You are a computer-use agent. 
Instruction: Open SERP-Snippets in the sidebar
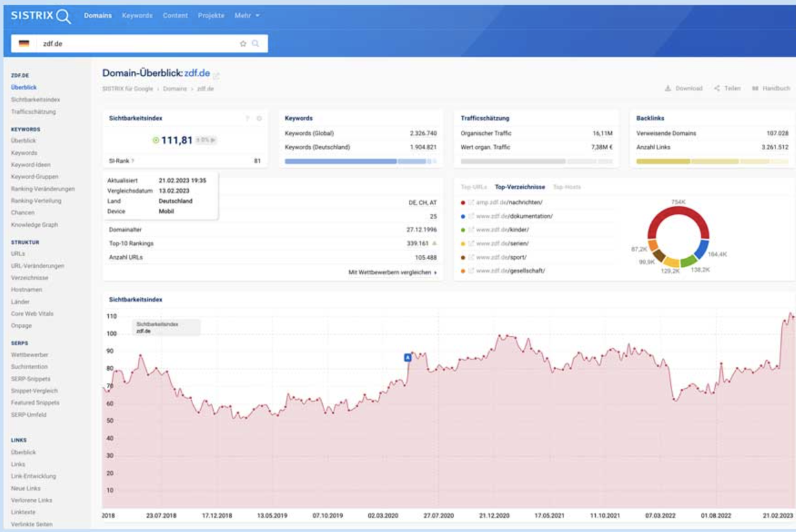(x=31, y=379)
